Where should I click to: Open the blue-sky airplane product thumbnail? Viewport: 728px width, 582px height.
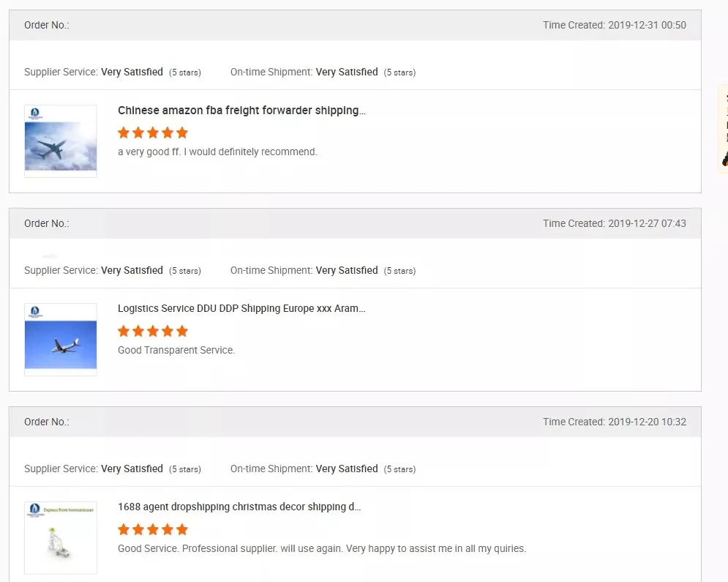tap(61, 340)
